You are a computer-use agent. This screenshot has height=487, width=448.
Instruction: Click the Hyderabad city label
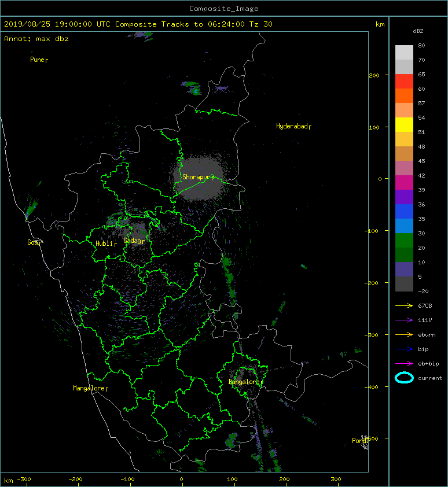tap(292, 126)
